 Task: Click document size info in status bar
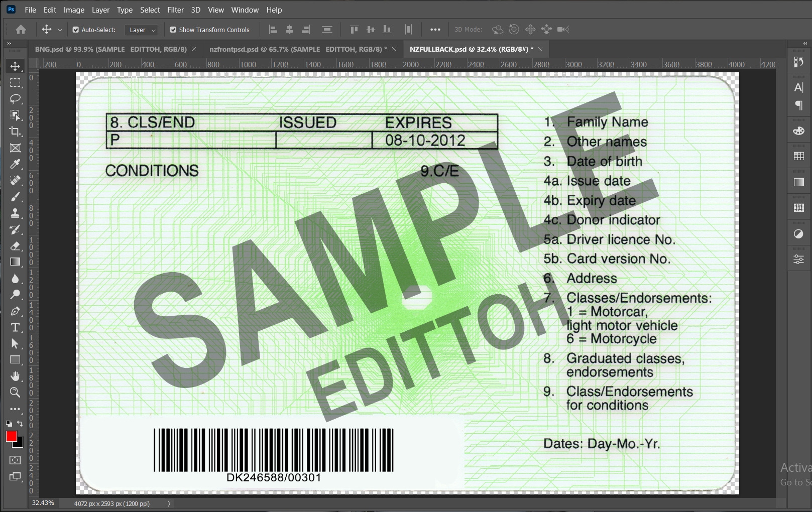pyautogui.click(x=112, y=503)
